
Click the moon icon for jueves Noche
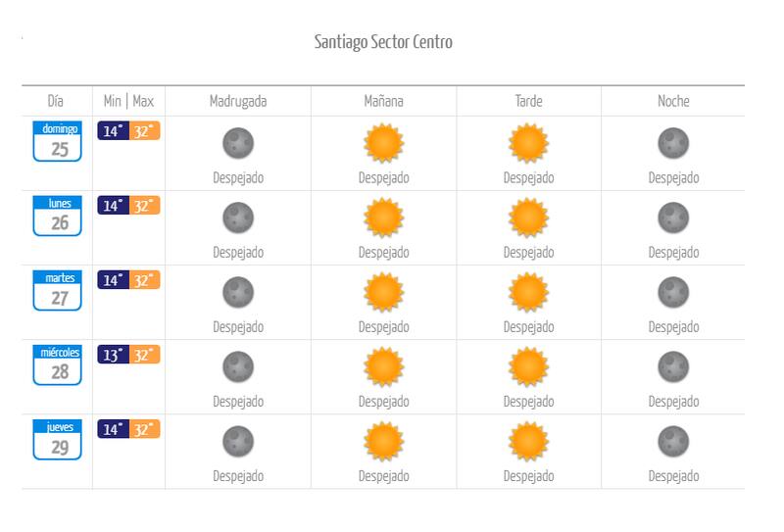click(673, 441)
